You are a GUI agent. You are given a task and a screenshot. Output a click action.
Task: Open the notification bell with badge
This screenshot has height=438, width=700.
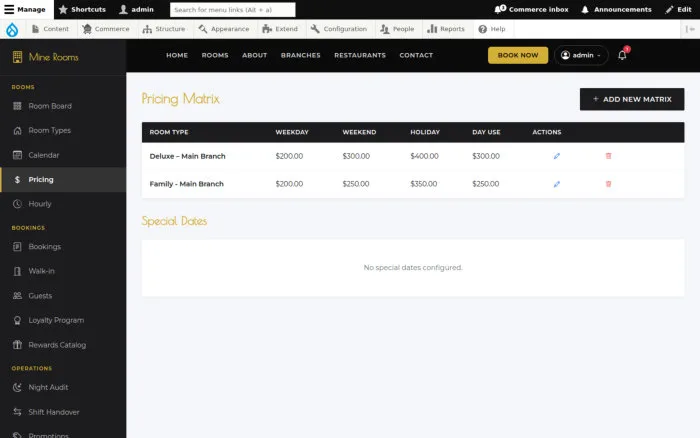pos(622,55)
